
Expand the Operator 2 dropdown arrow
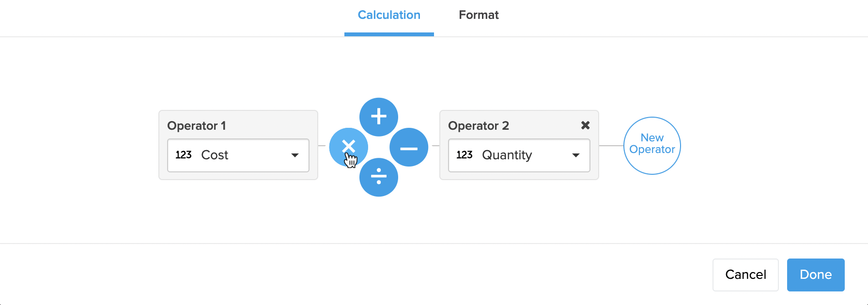[576, 155]
